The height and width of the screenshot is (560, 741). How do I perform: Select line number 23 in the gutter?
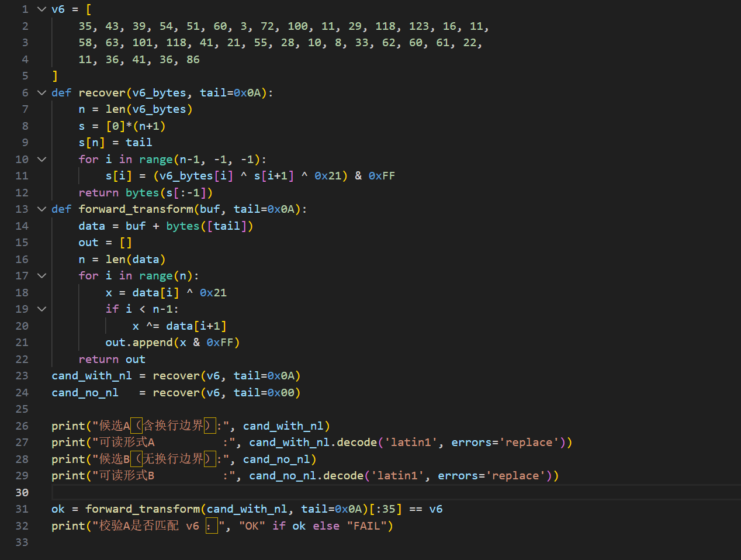click(x=22, y=375)
